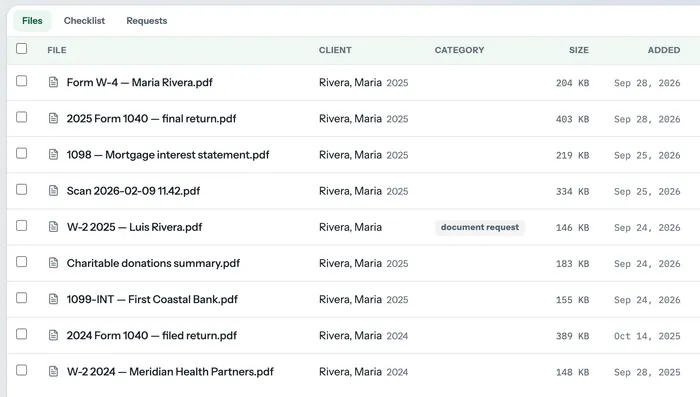Viewport: 700px width, 397px height.
Task: Open W-2 2025 — Luis Rivera.pdf
Action: pos(134,227)
